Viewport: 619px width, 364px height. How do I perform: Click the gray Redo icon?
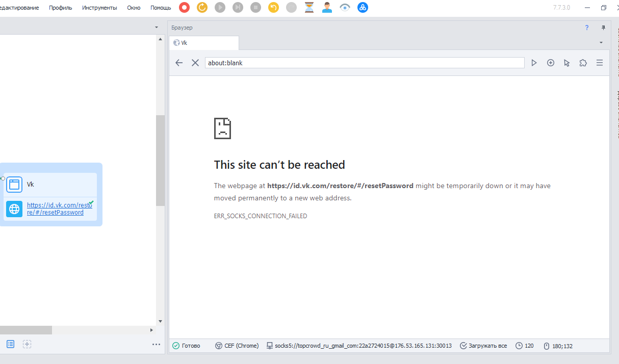291,7
